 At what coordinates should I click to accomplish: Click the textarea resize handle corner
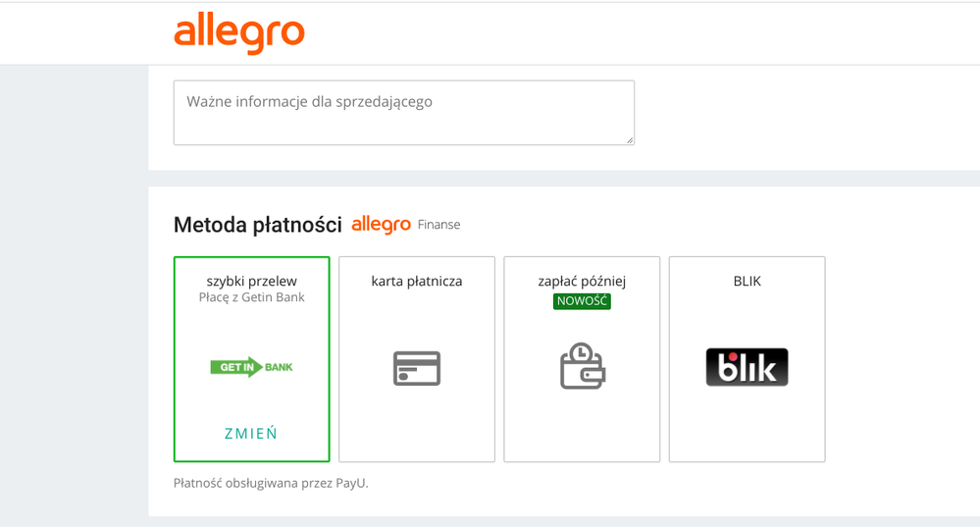[x=630, y=140]
